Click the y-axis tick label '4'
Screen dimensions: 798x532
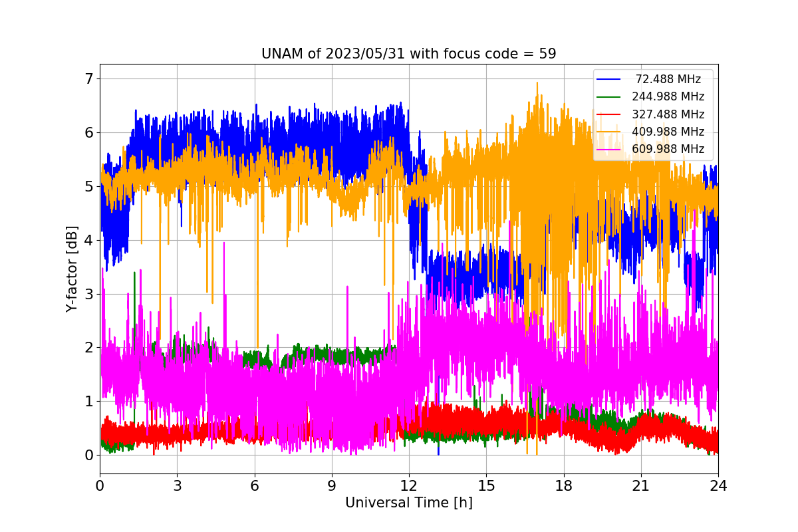tap(89, 241)
